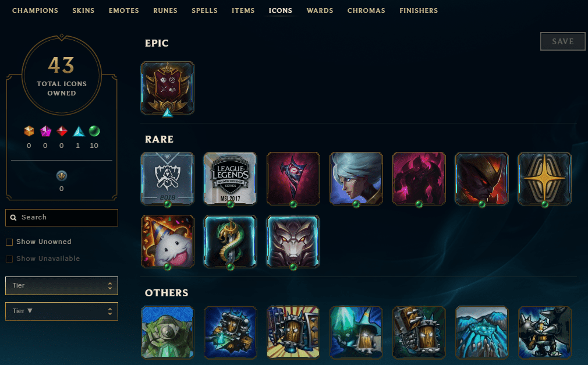Choose the Worlds 2016 trophy icon

click(x=167, y=179)
